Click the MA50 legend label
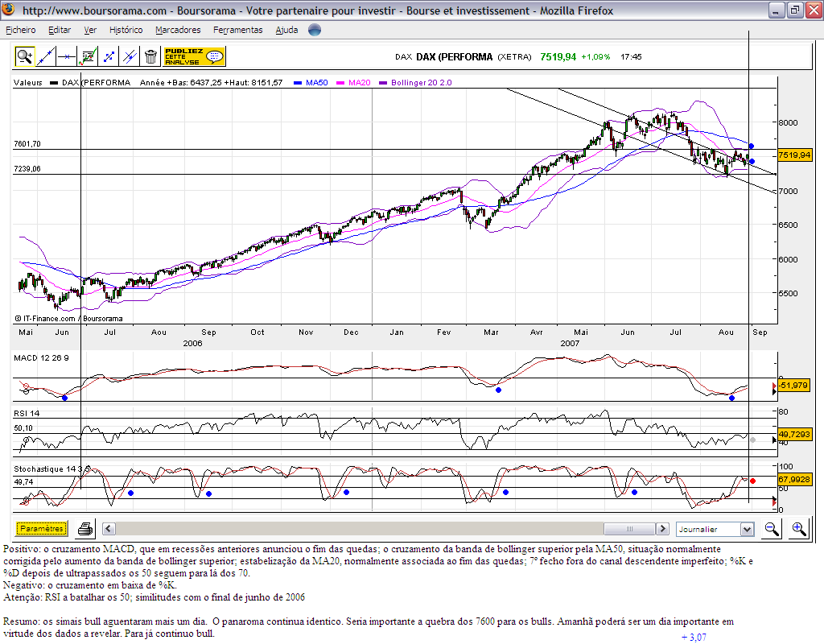This screenshot has height=644, width=824. click(x=316, y=83)
